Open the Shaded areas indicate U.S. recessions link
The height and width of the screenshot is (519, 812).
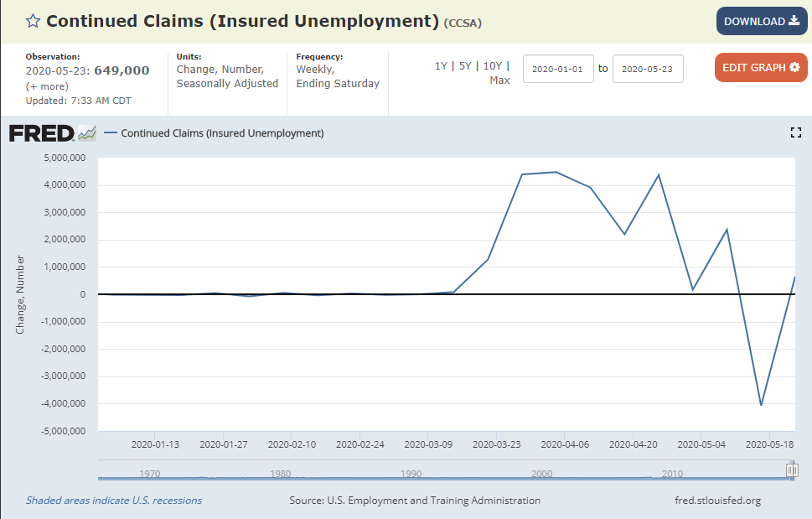click(114, 501)
